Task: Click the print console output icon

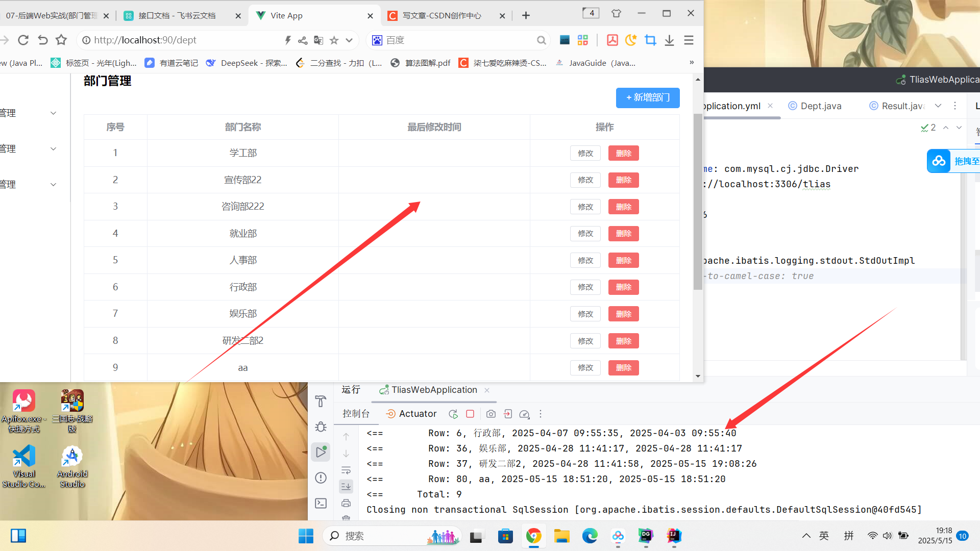Action: click(346, 503)
